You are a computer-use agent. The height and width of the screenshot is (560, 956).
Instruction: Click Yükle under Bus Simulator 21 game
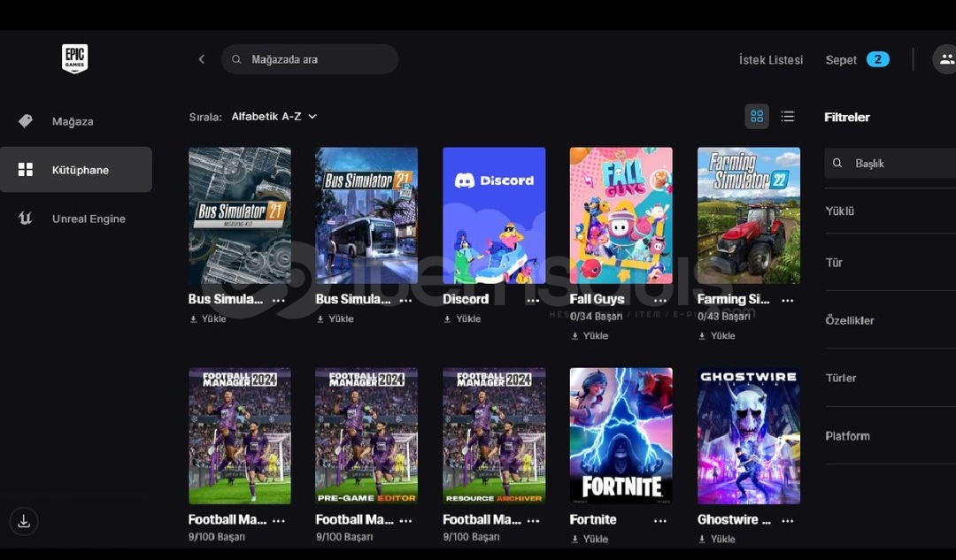335,318
